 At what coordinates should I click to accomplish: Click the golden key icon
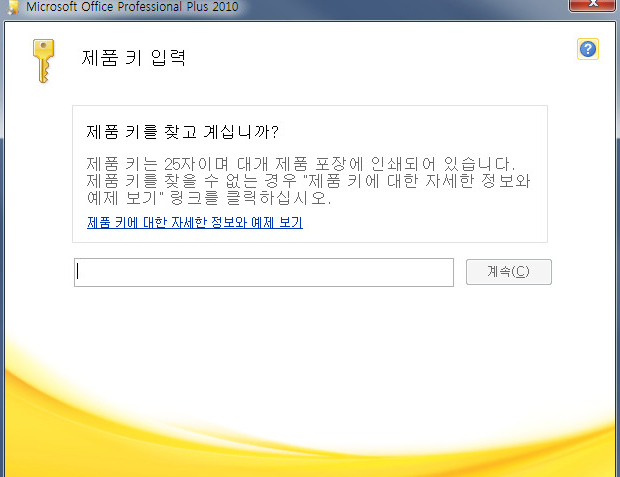pyautogui.click(x=43, y=61)
